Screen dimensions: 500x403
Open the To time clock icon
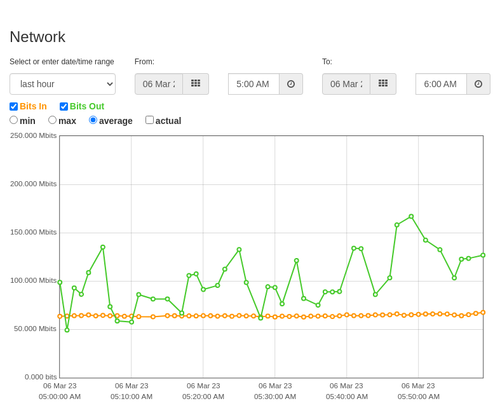(478, 84)
